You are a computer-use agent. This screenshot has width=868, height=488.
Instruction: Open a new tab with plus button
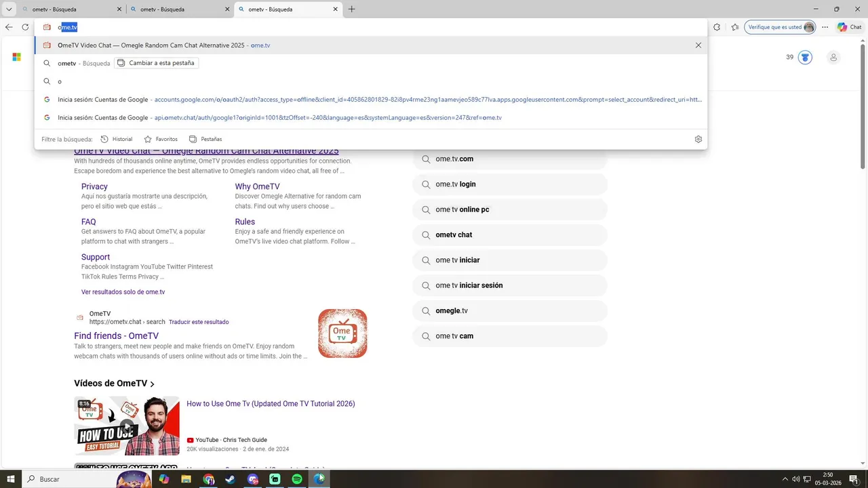pyautogui.click(x=351, y=9)
